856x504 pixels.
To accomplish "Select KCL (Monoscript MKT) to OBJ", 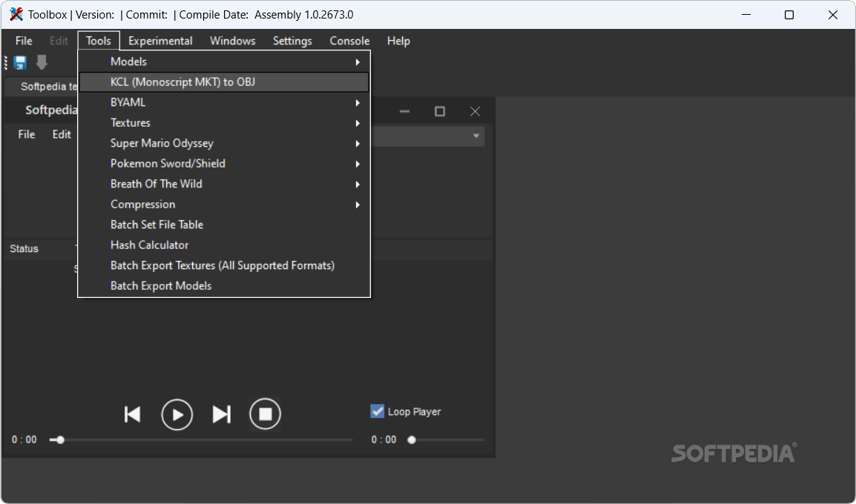I will point(224,82).
